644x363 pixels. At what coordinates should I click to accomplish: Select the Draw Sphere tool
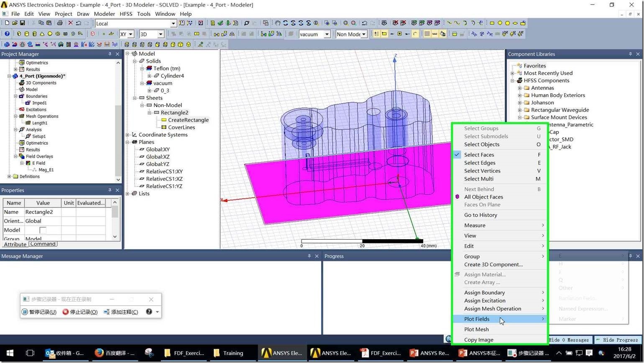(x=50, y=34)
